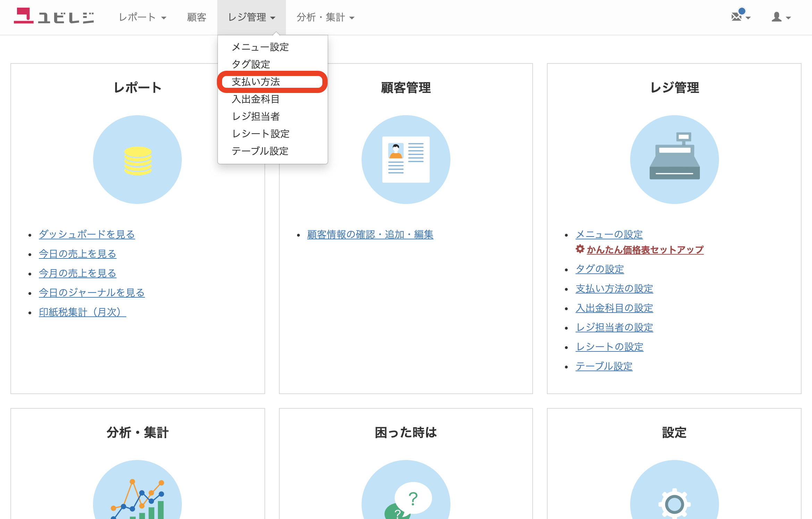Expand the 分析・集計 navbar dropdown
The image size is (812, 519).
(x=325, y=17)
